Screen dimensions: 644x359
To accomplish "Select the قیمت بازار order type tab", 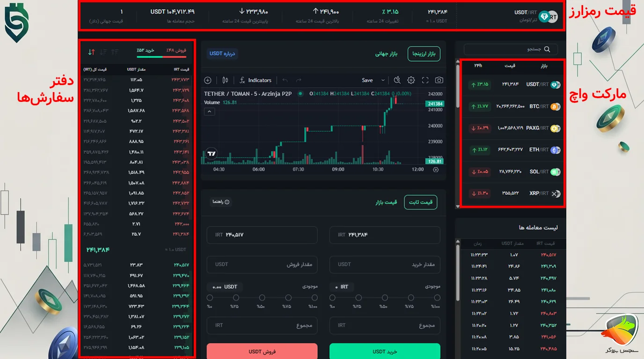I will [x=386, y=202].
